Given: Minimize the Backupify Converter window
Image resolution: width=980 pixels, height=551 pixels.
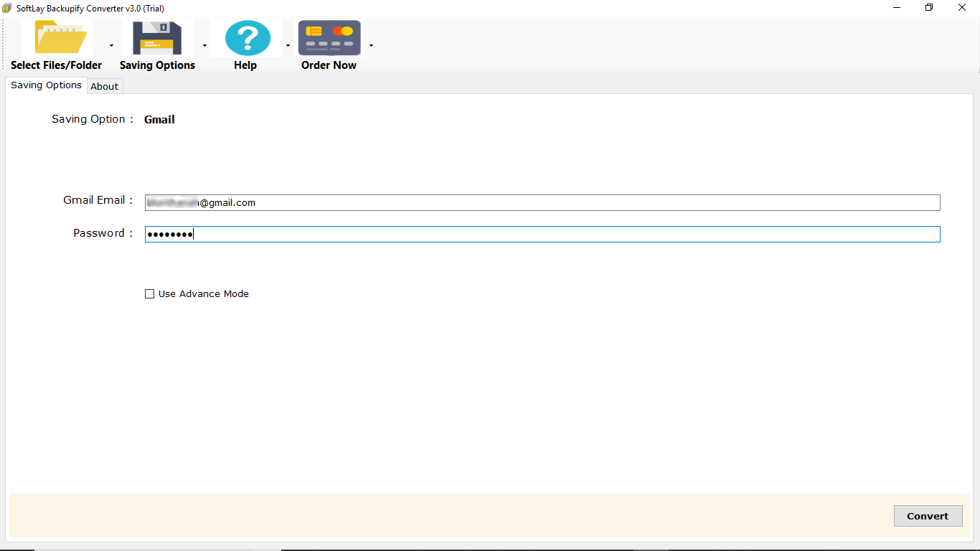Looking at the screenshot, I should (897, 8).
